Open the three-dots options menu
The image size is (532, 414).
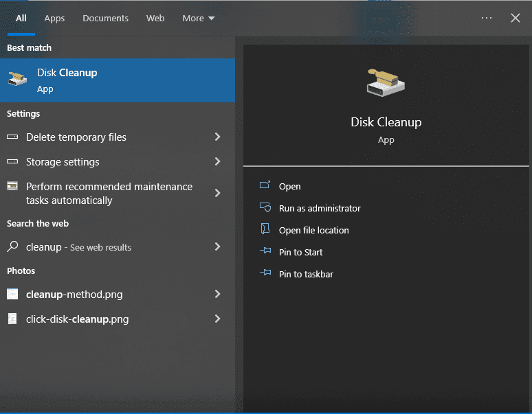coord(487,18)
